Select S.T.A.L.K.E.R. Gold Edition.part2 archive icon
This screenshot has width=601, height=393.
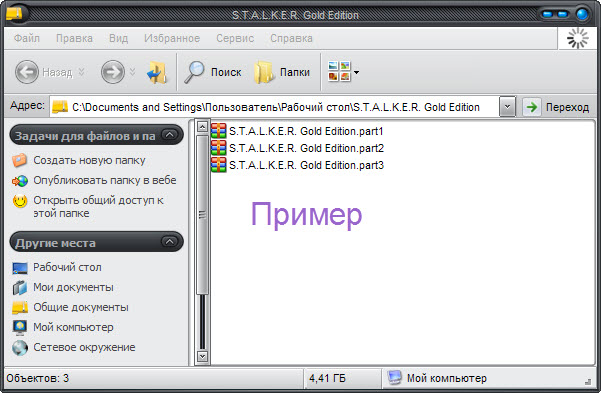pos(218,148)
